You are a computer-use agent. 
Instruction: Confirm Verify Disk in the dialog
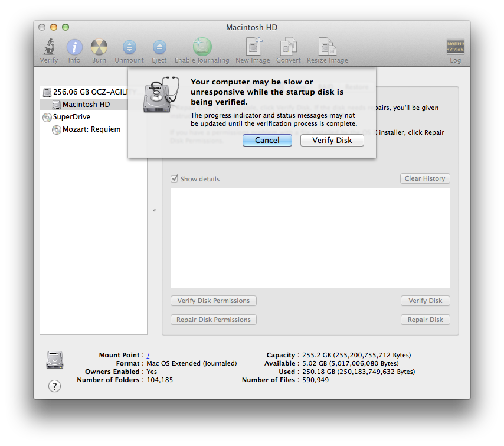(x=332, y=141)
